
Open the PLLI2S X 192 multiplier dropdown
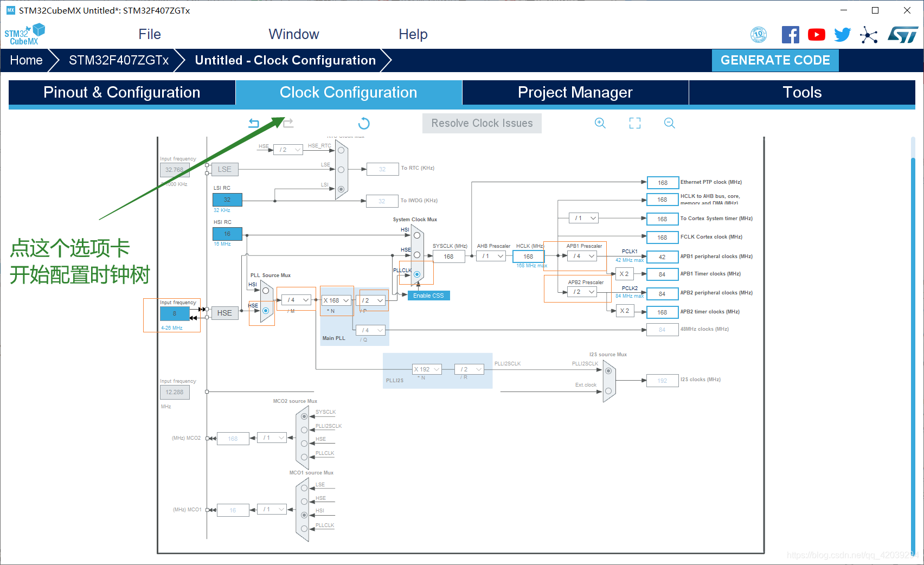click(x=427, y=369)
